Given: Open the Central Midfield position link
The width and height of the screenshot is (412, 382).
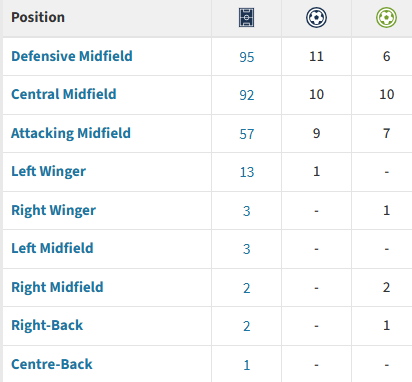Looking at the screenshot, I should tap(64, 94).
